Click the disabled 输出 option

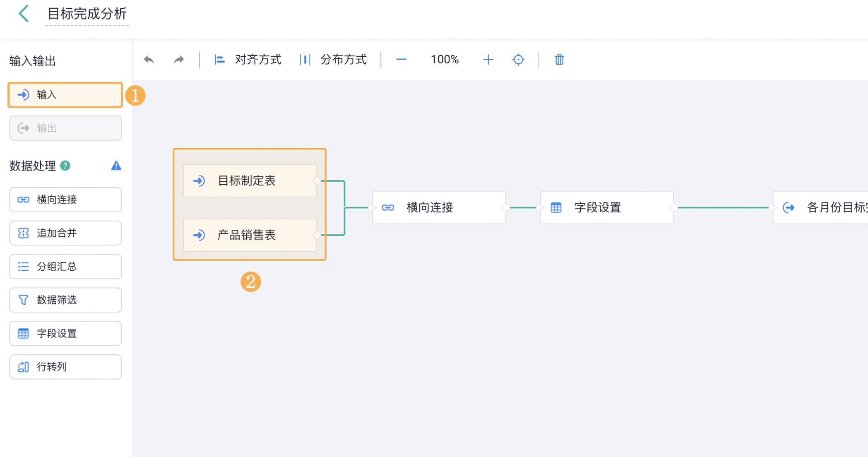pos(65,128)
